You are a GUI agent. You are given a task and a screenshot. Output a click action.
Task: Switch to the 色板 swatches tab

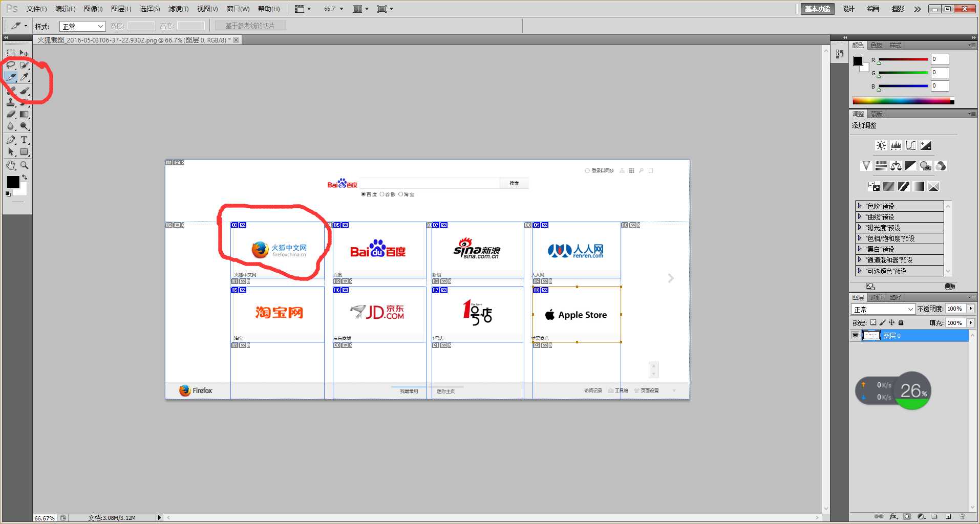pos(877,46)
